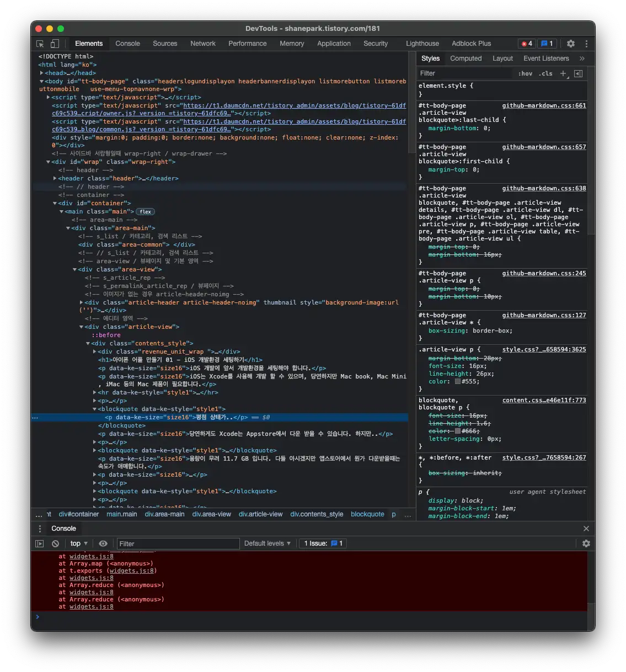Switch to Computed styles tab

click(x=466, y=58)
